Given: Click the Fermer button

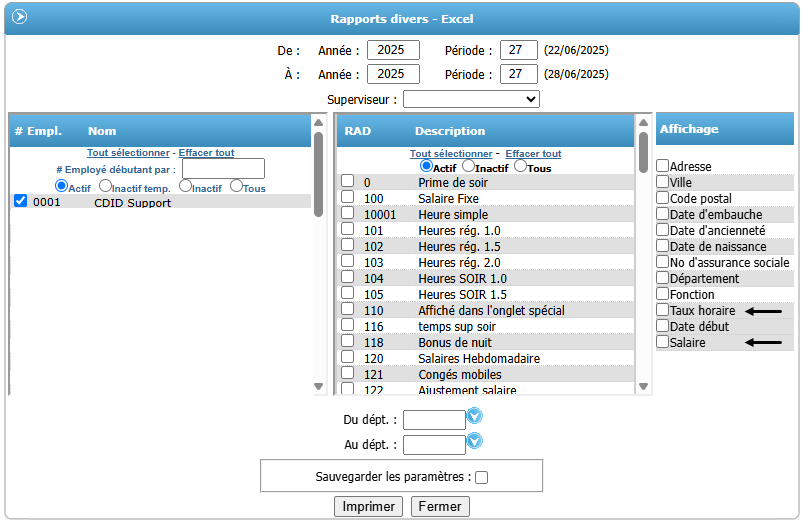Looking at the screenshot, I should (x=439, y=506).
